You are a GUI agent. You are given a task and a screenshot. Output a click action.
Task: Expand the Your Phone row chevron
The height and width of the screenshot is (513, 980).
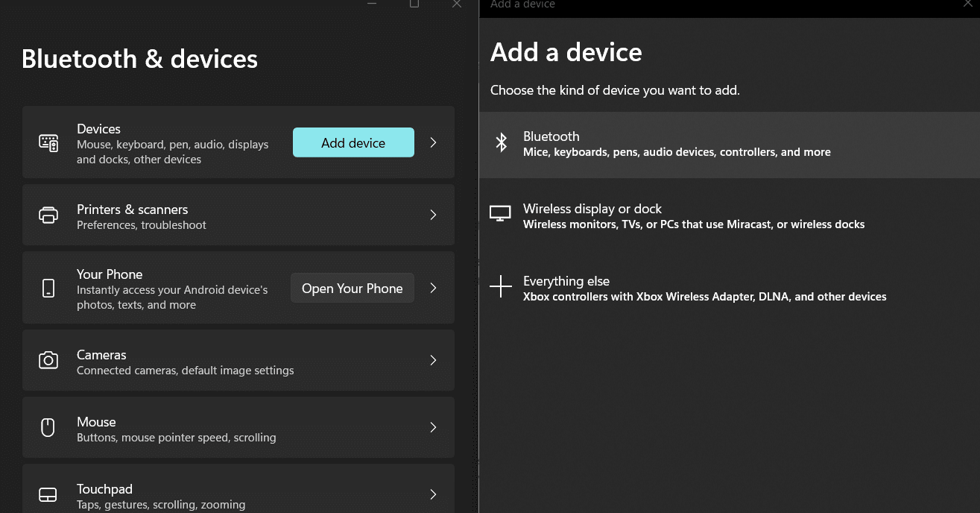[433, 287]
